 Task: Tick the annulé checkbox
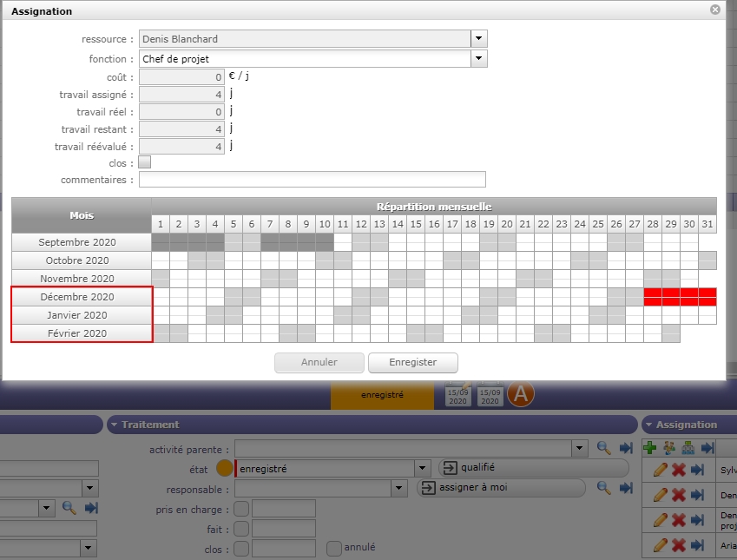(333, 548)
